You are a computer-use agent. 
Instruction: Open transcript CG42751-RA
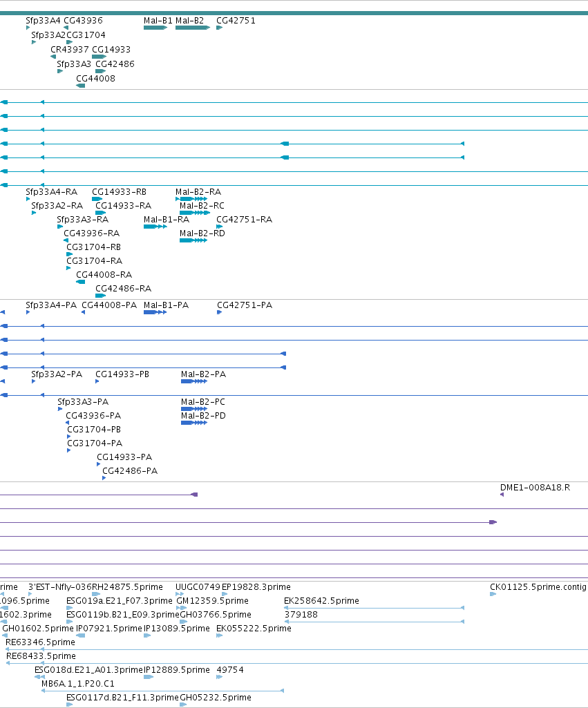245,220
